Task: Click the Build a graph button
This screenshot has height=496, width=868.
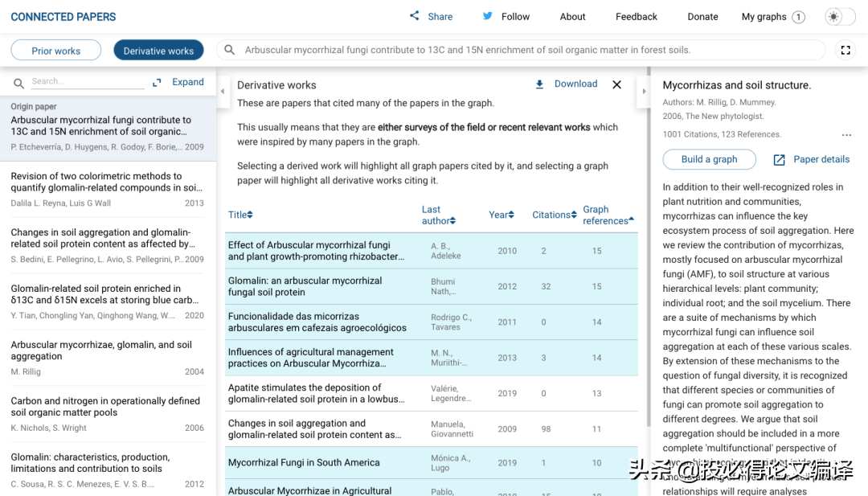Action: click(709, 159)
